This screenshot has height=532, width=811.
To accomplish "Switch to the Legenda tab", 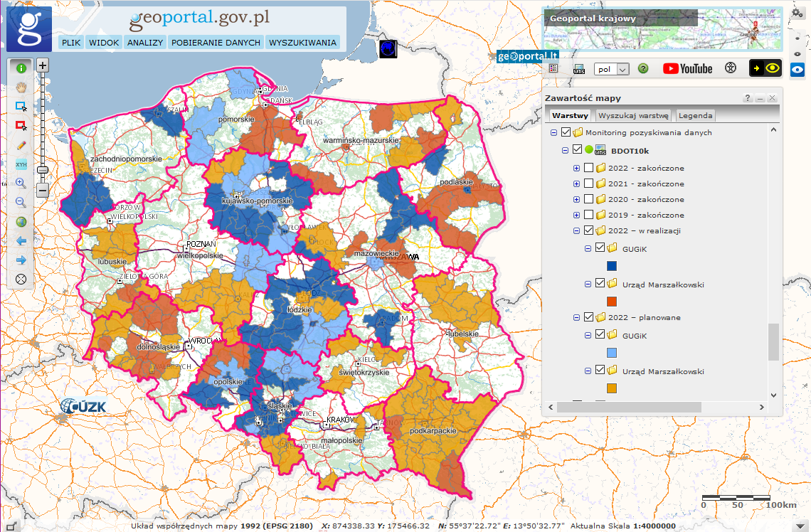I will [x=695, y=115].
